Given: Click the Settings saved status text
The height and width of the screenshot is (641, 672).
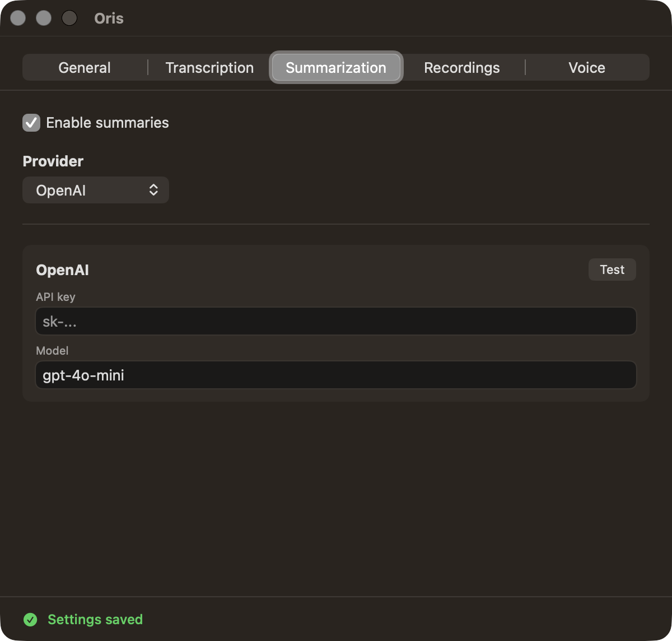Looking at the screenshot, I should point(95,620).
